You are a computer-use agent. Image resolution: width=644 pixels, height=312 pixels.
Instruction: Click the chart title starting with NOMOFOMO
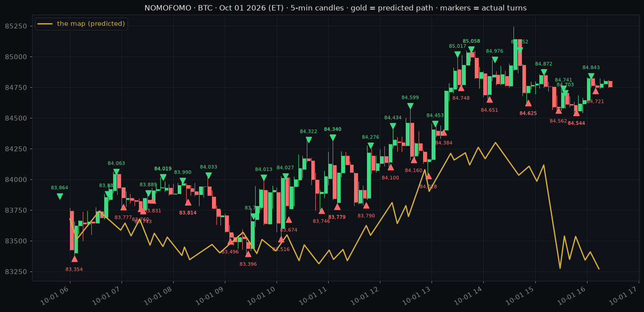335,8
